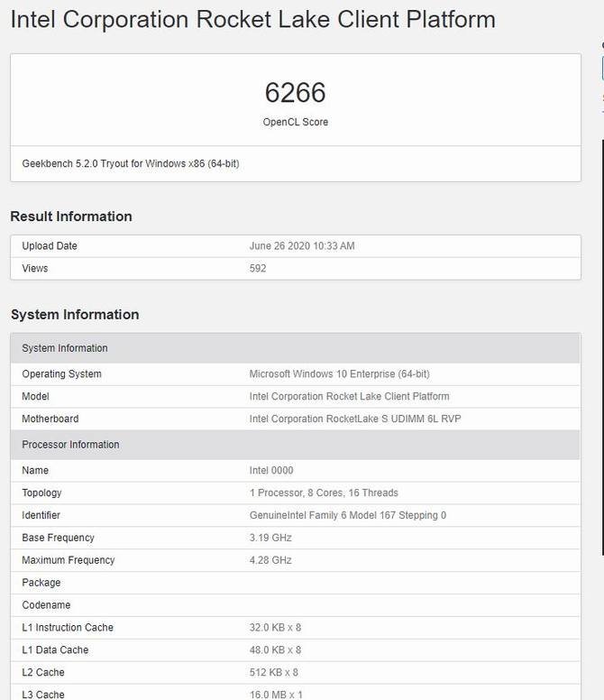Click the L3 Cache value 16.0 MB x 1
604x700 pixels.
(x=275, y=695)
